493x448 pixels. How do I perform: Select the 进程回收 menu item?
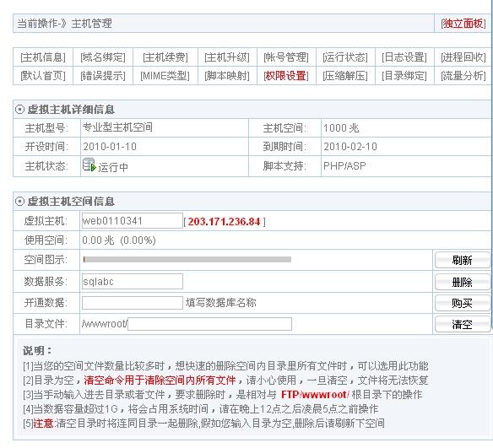coord(463,57)
